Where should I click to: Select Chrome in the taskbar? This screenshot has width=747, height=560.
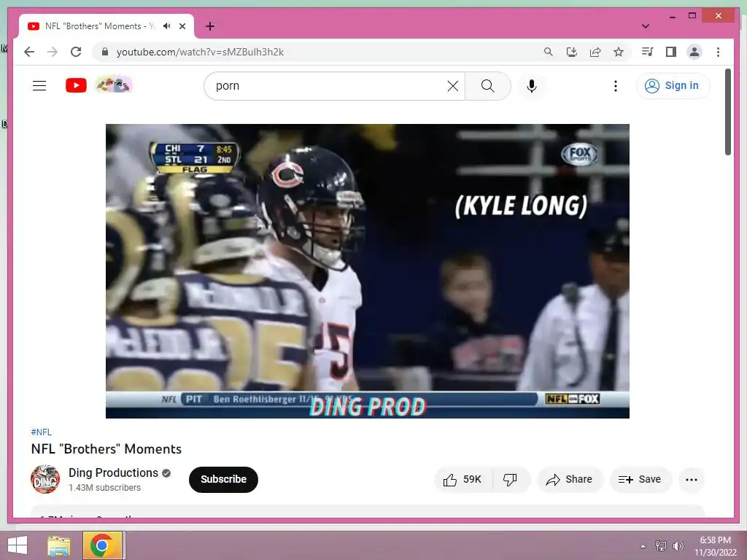pyautogui.click(x=102, y=545)
